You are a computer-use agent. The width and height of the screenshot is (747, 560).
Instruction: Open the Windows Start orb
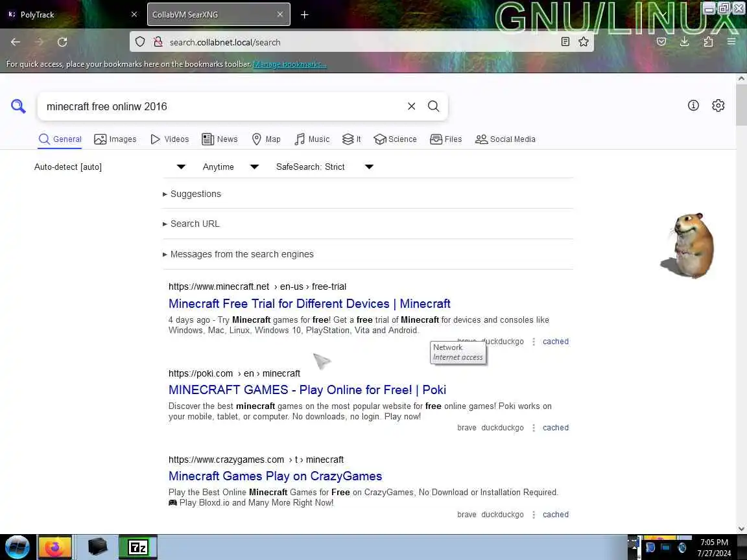pos(18,546)
